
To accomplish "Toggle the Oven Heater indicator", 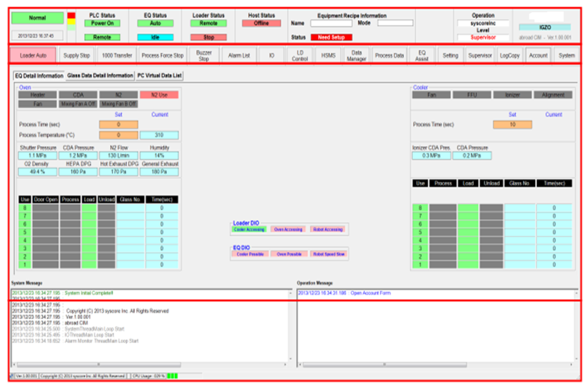I will [37, 94].
